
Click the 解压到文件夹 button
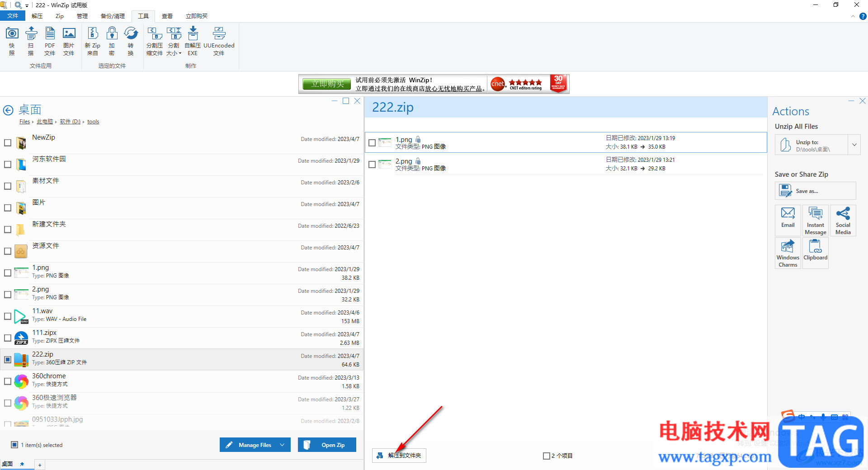pyautogui.click(x=399, y=456)
